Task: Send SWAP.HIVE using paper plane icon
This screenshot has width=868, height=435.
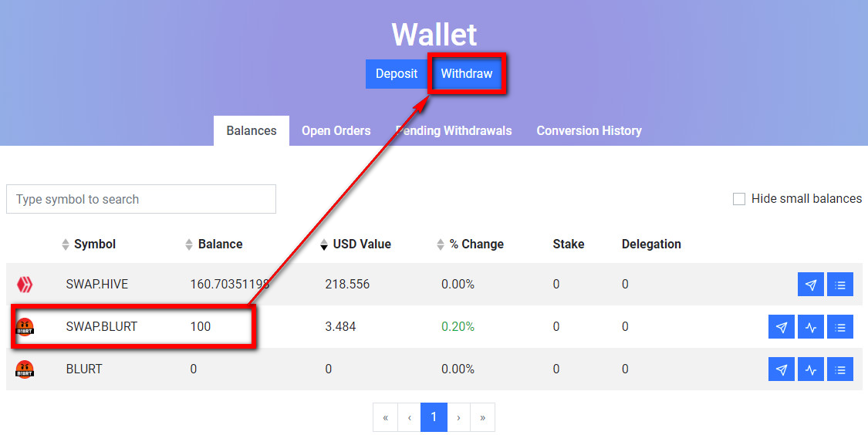Action: coord(810,285)
